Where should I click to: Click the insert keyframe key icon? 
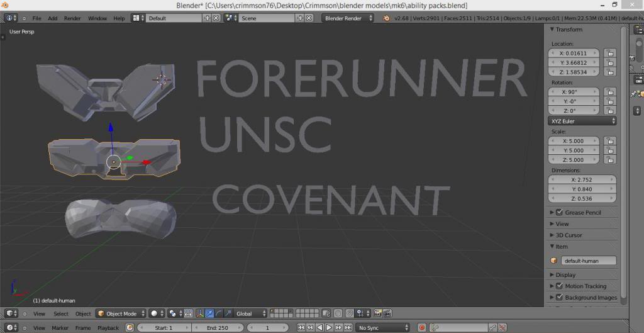pos(492,328)
